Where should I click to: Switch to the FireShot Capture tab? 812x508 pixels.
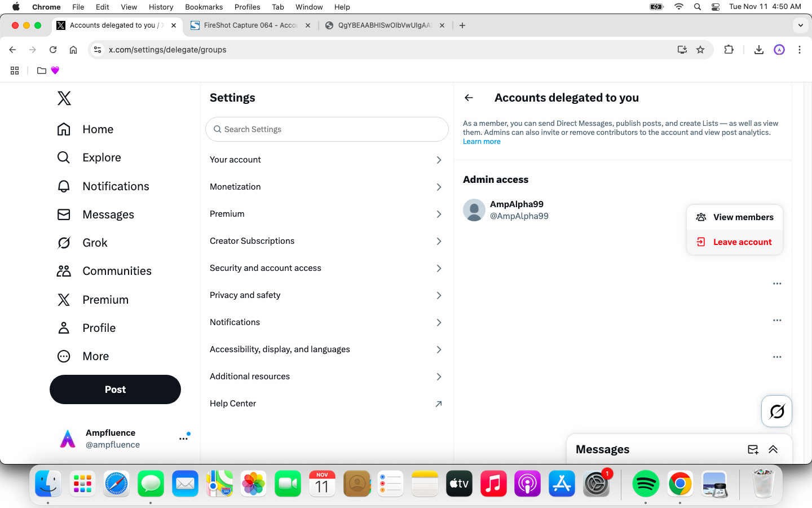coord(250,25)
